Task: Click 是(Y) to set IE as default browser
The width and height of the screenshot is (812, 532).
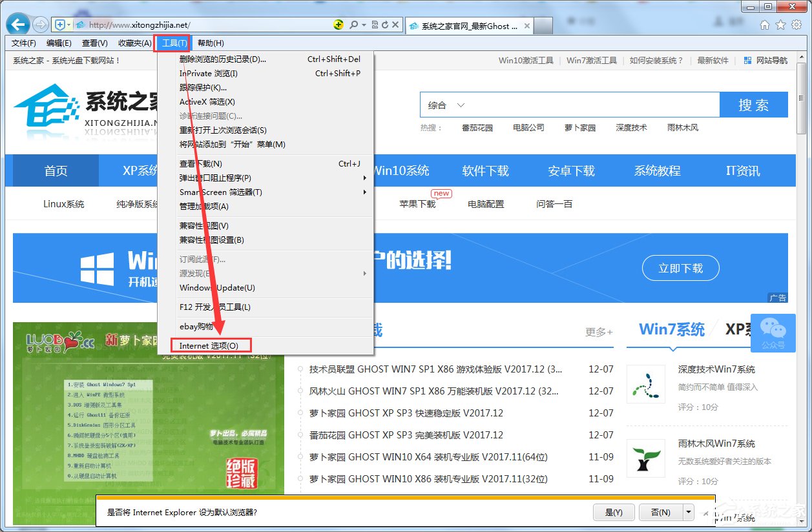Action: pyautogui.click(x=613, y=512)
